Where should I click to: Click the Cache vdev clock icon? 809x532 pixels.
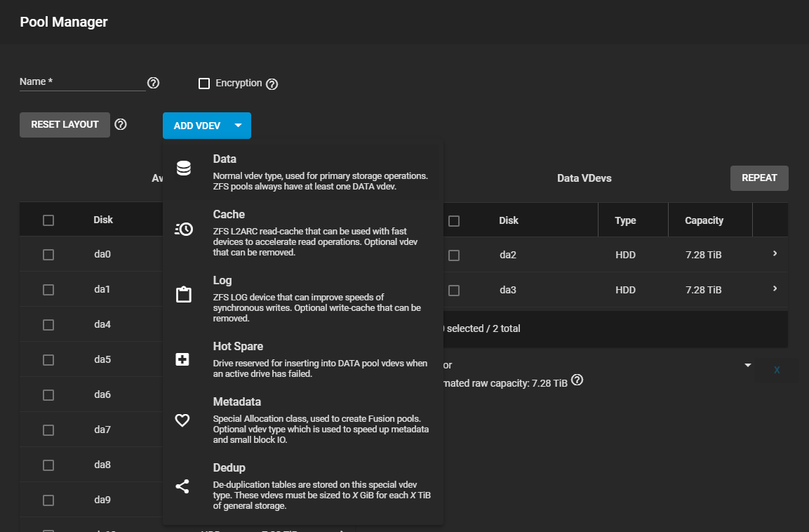click(183, 229)
